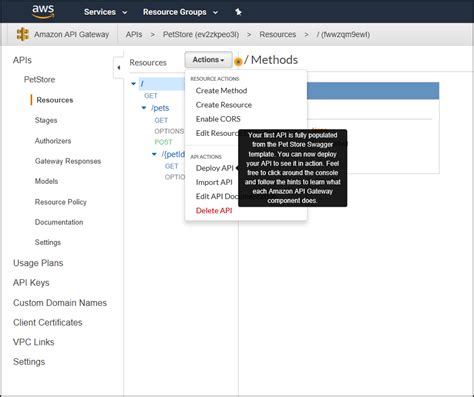This screenshot has width=474, height=397.
Task: Open PetStore Settings in the sidebar
Action: point(48,242)
